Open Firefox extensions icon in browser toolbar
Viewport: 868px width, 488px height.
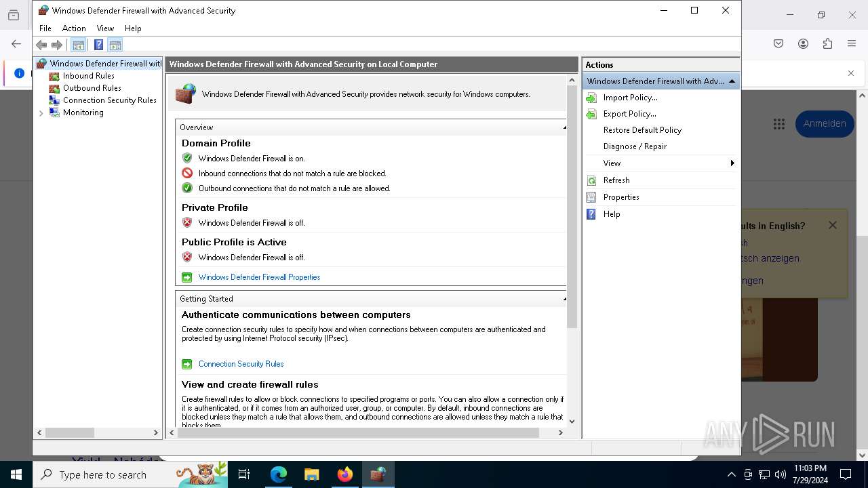click(x=827, y=43)
